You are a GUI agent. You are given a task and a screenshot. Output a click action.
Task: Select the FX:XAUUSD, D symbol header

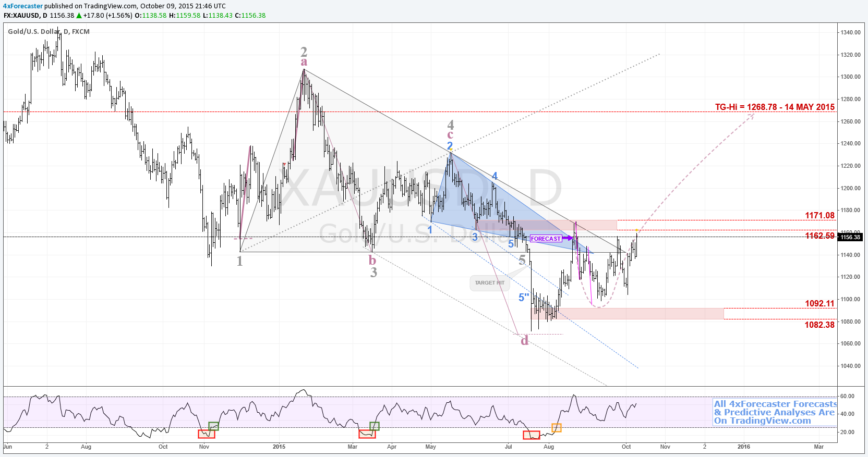pos(26,16)
